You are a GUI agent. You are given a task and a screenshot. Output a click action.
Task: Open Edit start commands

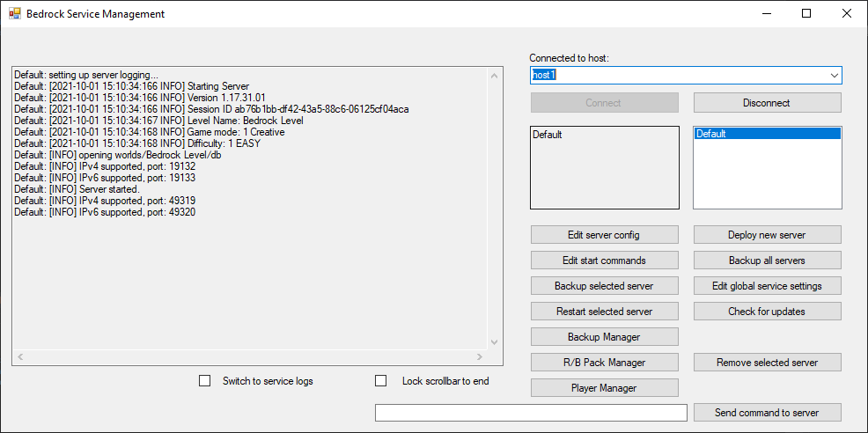pyautogui.click(x=604, y=261)
